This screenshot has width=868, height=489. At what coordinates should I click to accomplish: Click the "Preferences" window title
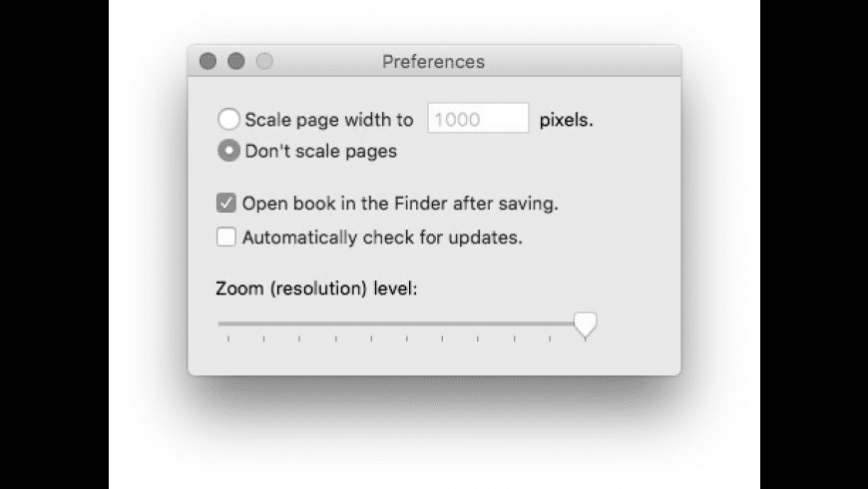tap(433, 62)
